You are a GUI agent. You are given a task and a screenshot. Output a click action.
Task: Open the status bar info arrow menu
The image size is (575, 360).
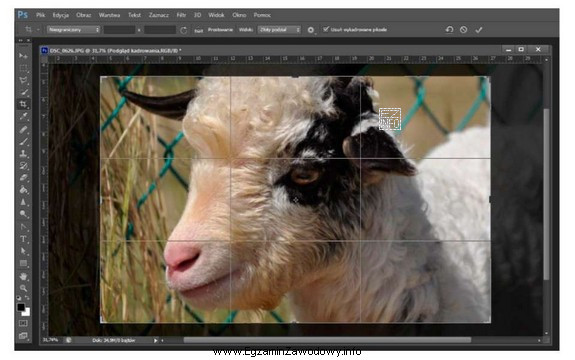(155, 341)
